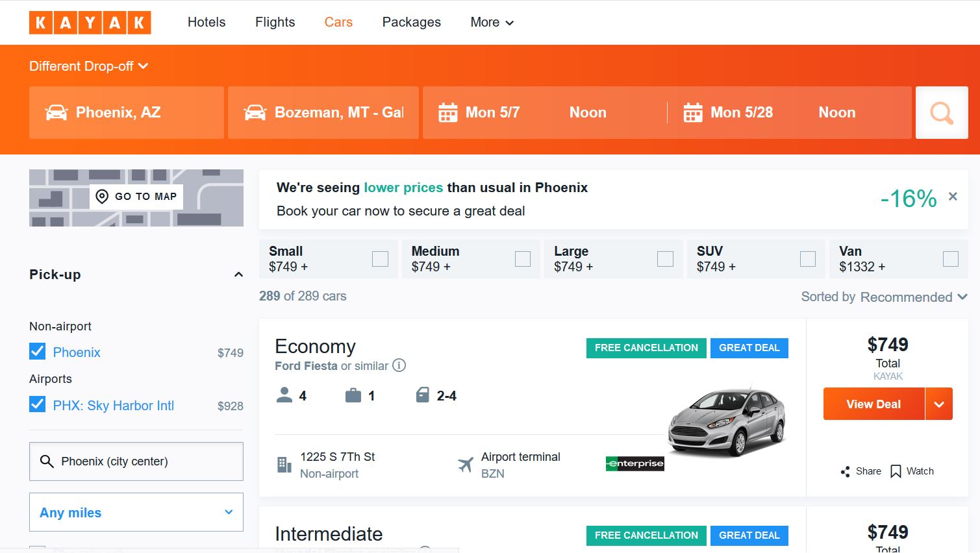Check the Small car filter box
The image size is (980, 553).
[381, 259]
